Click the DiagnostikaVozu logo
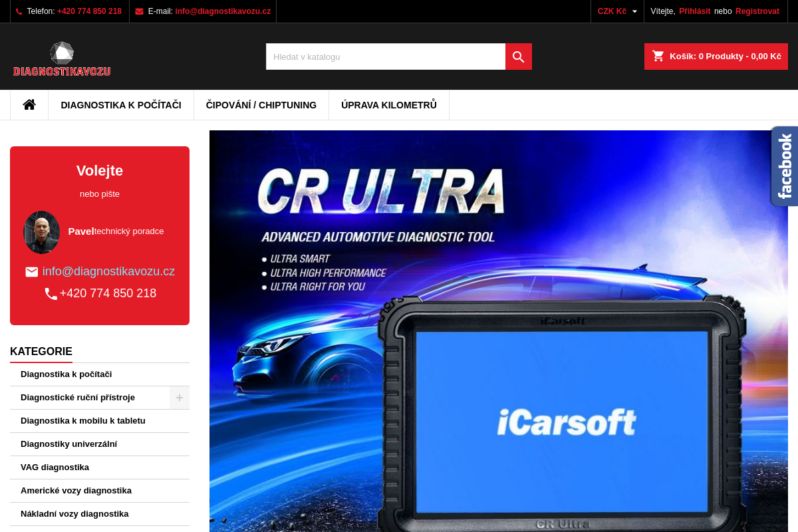798x532 pixels. (62, 59)
